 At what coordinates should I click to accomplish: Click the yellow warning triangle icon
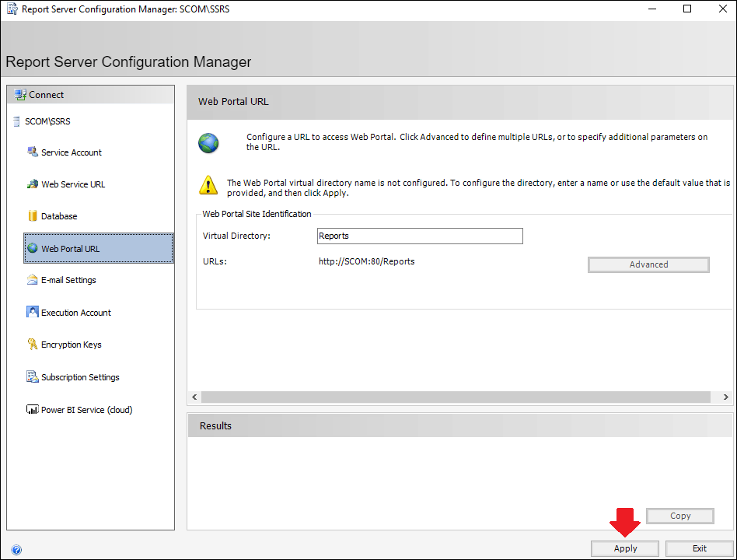point(208,185)
